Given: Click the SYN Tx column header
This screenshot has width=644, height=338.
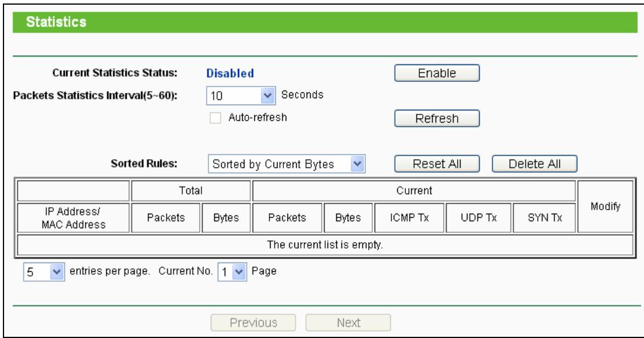Looking at the screenshot, I should pos(545,218).
